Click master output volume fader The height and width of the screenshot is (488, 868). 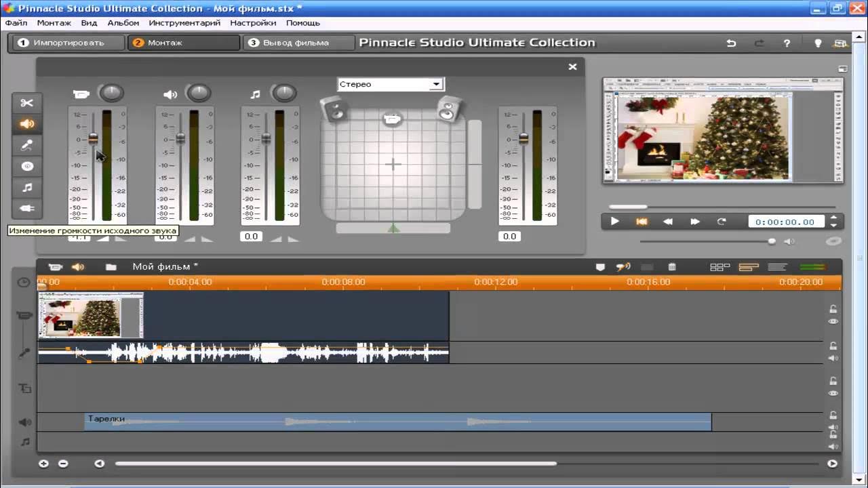click(523, 138)
